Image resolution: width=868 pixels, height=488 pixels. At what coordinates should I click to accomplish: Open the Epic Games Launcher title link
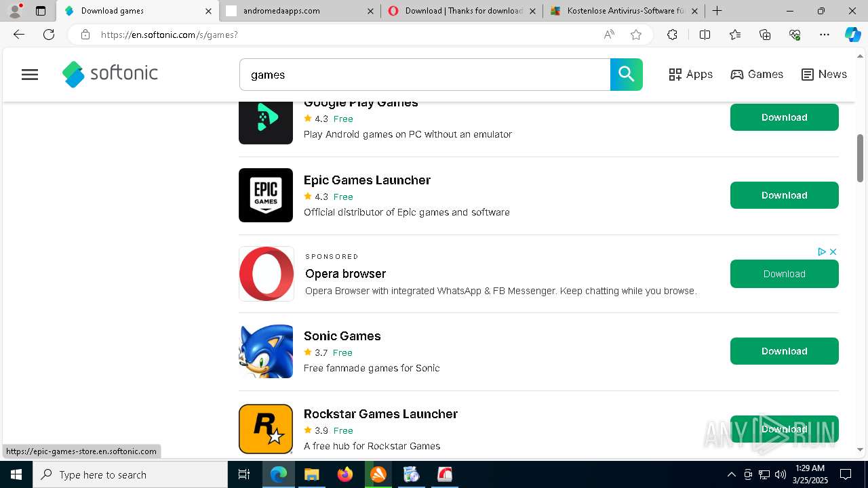click(x=367, y=180)
